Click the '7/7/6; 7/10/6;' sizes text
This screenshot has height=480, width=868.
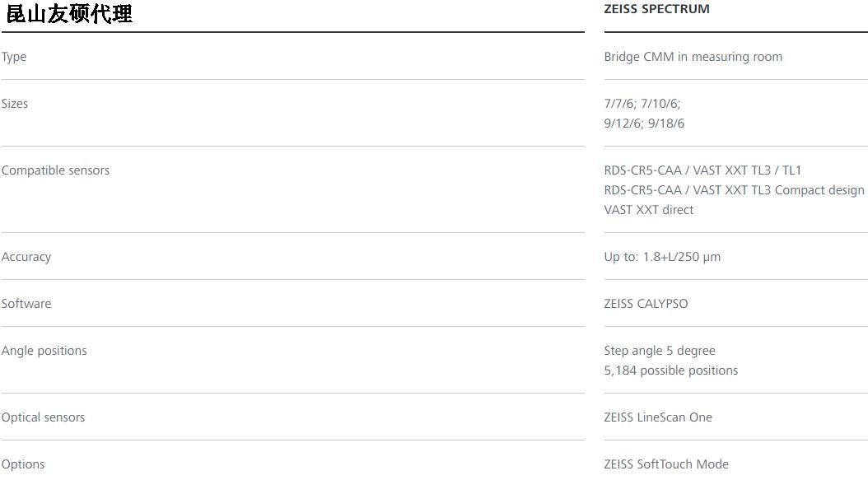642,104
